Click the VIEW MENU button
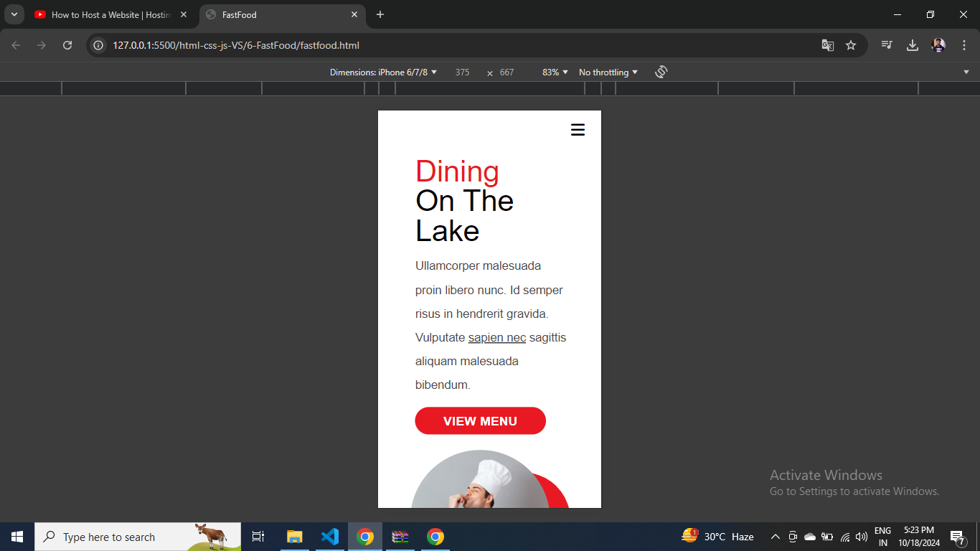 pyautogui.click(x=481, y=421)
